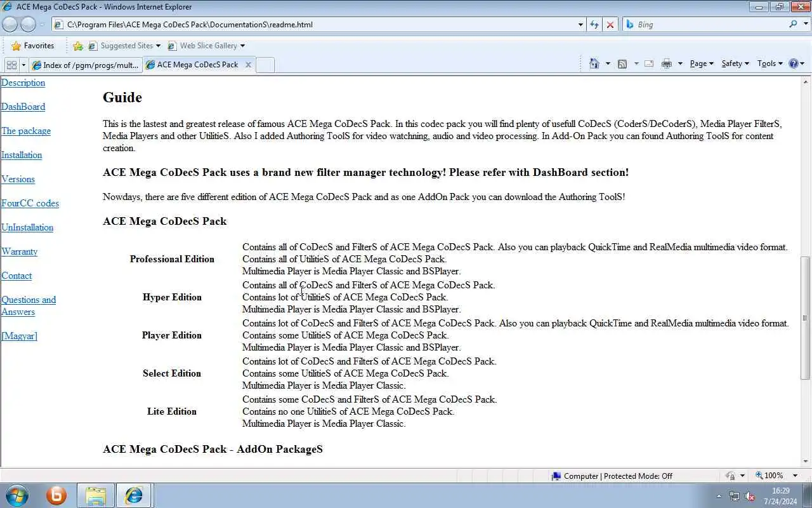Open the Windows Start menu
The image size is (812, 508).
tap(17, 495)
